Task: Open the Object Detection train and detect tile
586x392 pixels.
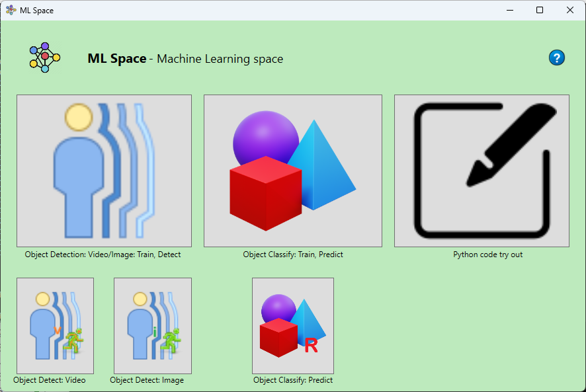Action: tap(104, 171)
